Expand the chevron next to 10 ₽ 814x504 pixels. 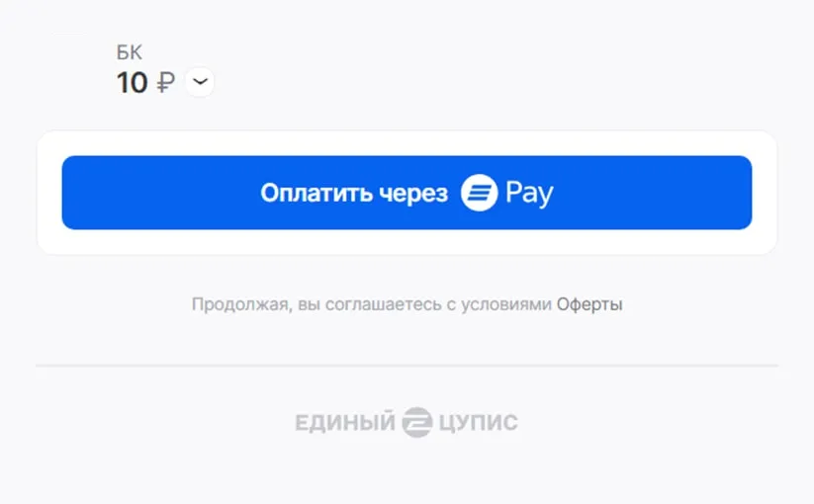click(200, 82)
